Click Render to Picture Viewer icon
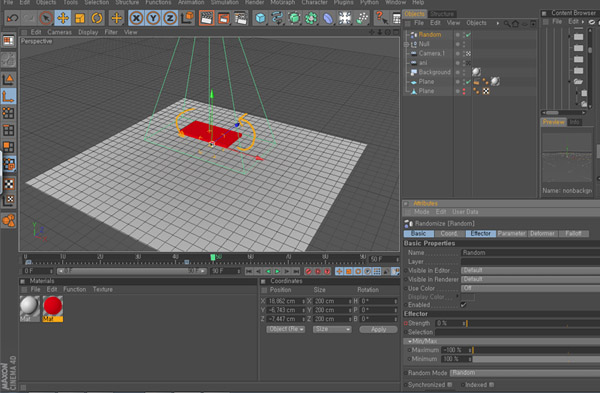 coord(223,18)
